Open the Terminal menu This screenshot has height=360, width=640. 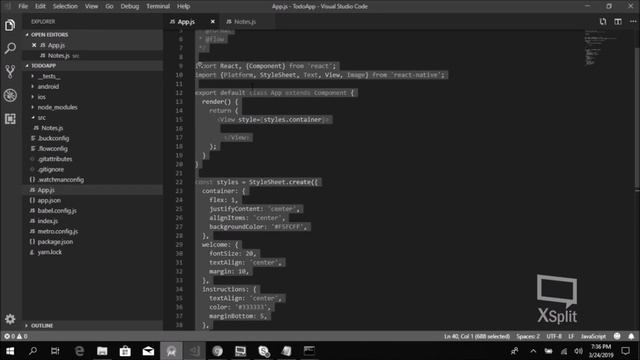pyautogui.click(x=158, y=6)
